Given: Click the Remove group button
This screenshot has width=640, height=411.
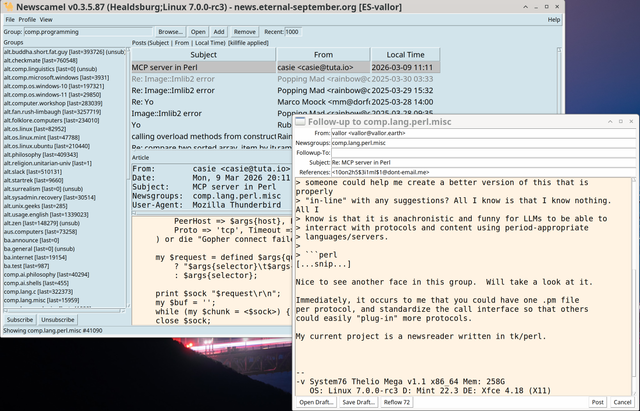Looking at the screenshot, I should click(244, 32).
